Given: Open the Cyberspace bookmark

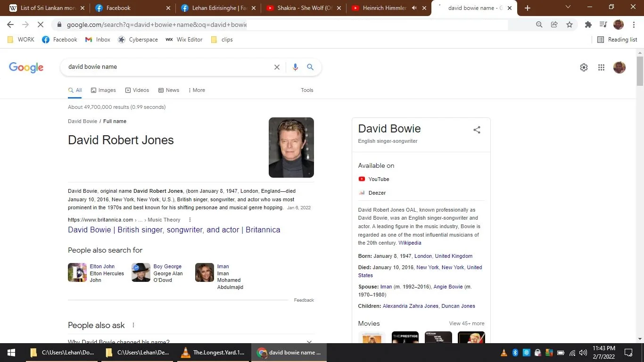Looking at the screenshot, I should 138,40.
